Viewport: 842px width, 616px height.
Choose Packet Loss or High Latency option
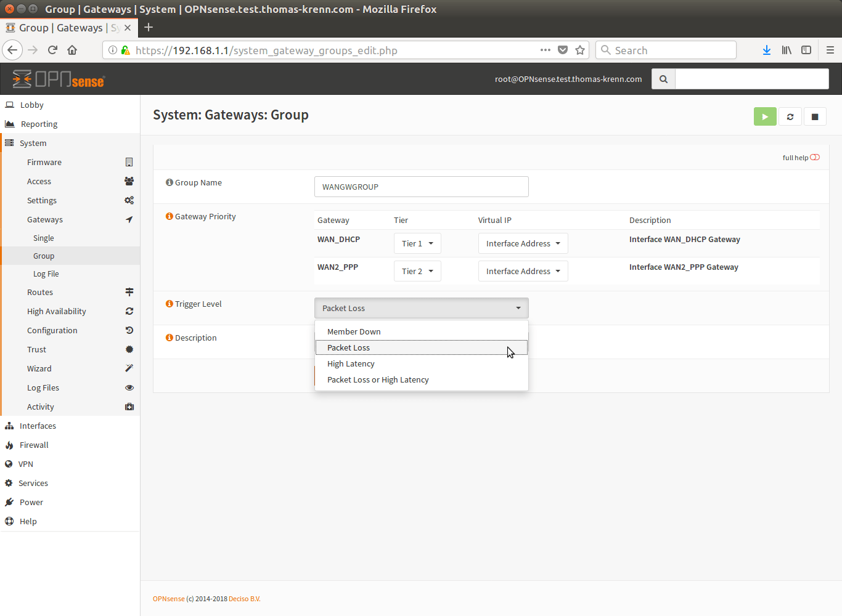point(378,379)
